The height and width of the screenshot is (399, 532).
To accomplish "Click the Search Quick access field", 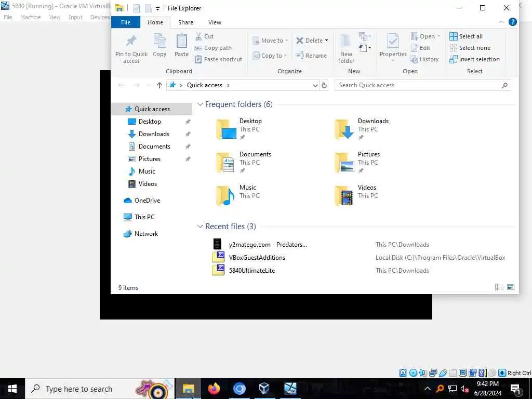I will (x=423, y=86).
